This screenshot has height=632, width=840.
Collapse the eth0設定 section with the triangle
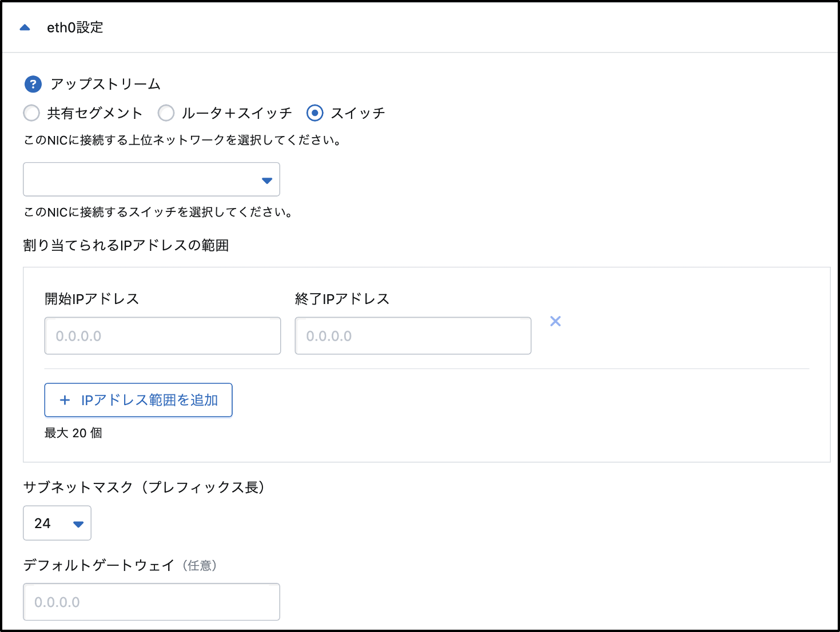(x=25, y=27)
